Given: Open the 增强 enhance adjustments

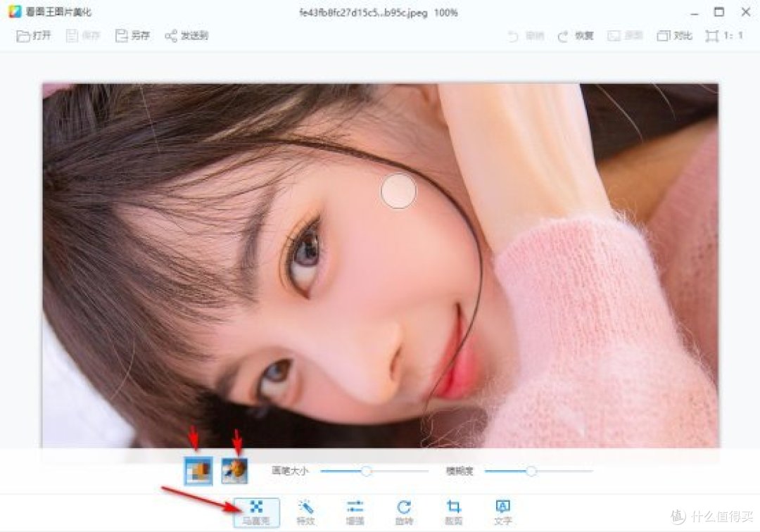Looking at the screenshot, I should tap(355, 512).
